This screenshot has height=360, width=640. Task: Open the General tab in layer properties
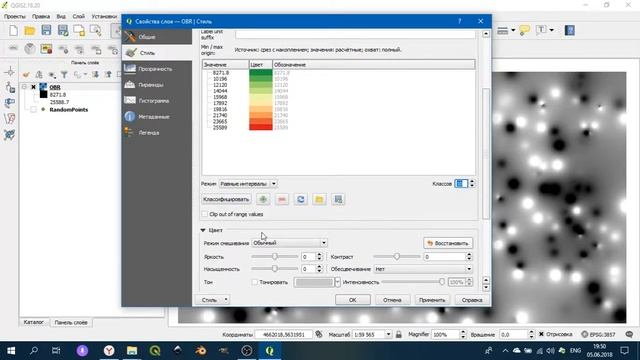point(157,37)
